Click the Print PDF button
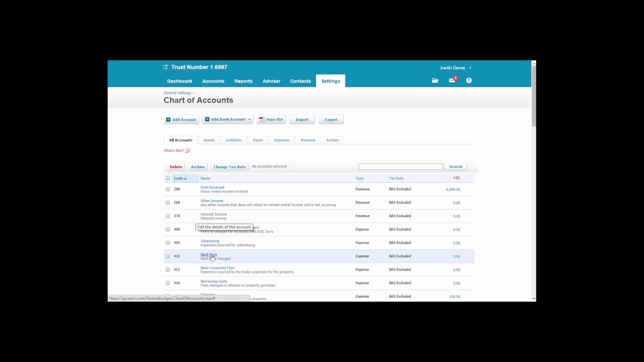This screenshot has width=644, height=362. click(x=272, y=120)
